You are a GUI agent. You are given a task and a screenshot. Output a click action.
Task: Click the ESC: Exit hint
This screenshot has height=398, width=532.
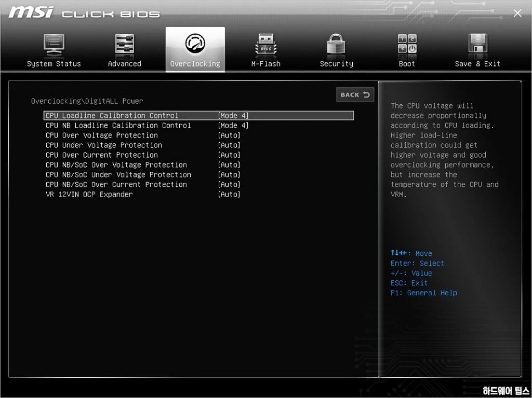[x=409, y=283]
